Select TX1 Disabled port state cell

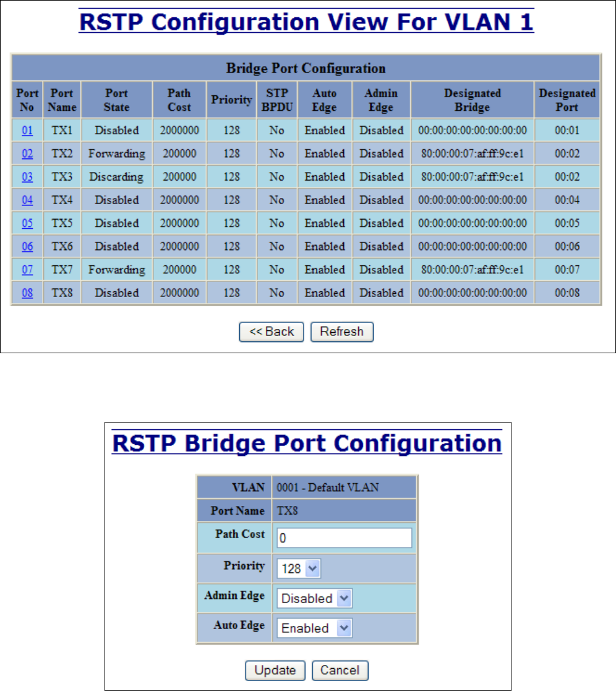pos(117,131)
